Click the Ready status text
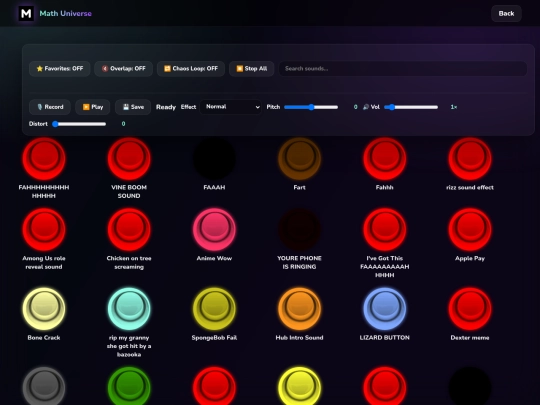This screenshot has width=540, height=405. [166, 107]
